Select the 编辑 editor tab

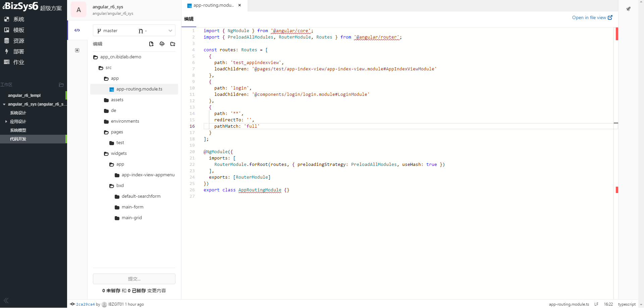pyautogui.click(x=189, y=19)
